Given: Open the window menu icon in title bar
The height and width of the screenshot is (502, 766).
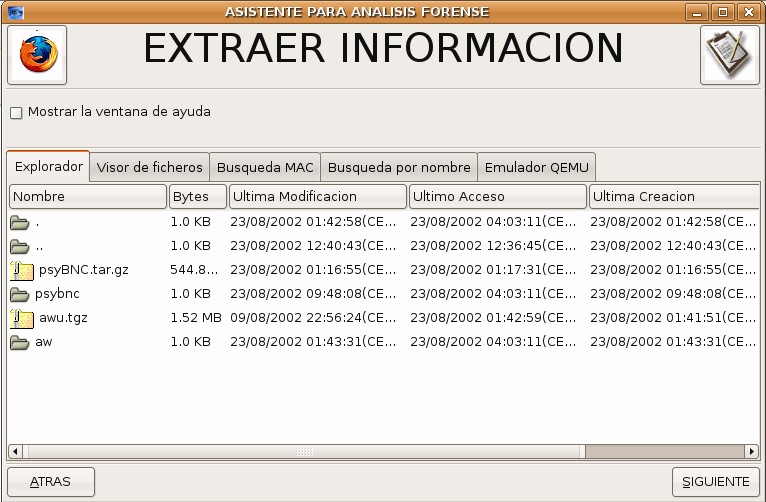Looking at the screenshot, I should [x=13, y=12].
